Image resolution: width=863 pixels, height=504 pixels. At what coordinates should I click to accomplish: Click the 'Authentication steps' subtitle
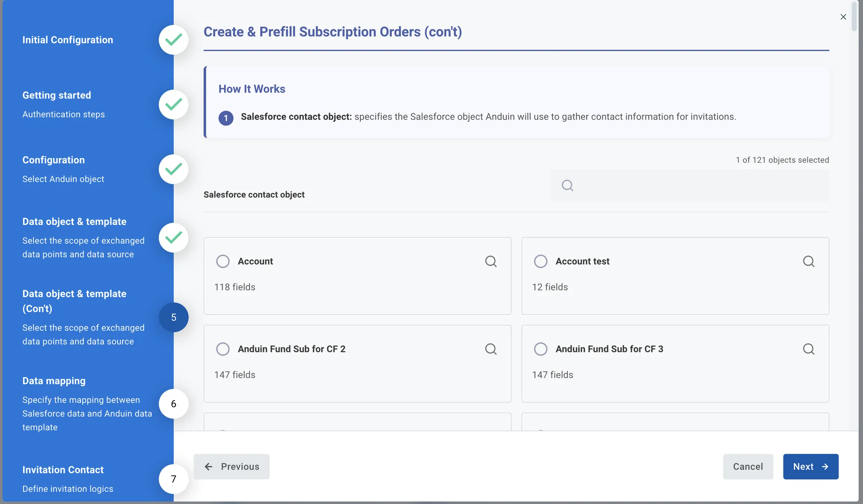coord(64,115)
